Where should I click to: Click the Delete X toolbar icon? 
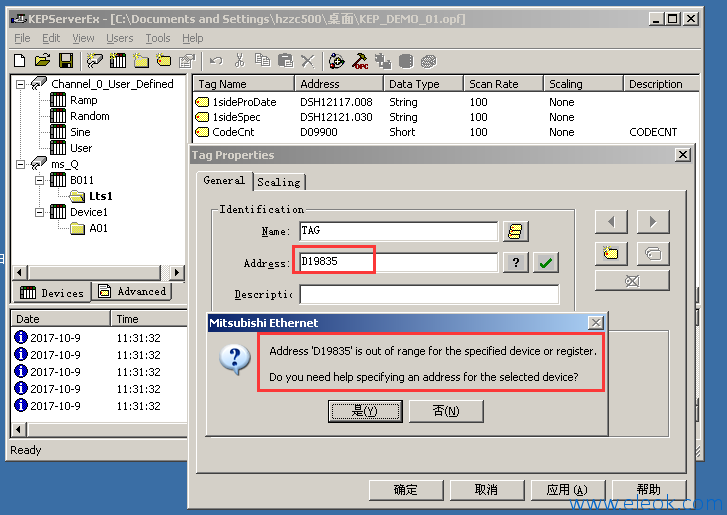(307, 61)
